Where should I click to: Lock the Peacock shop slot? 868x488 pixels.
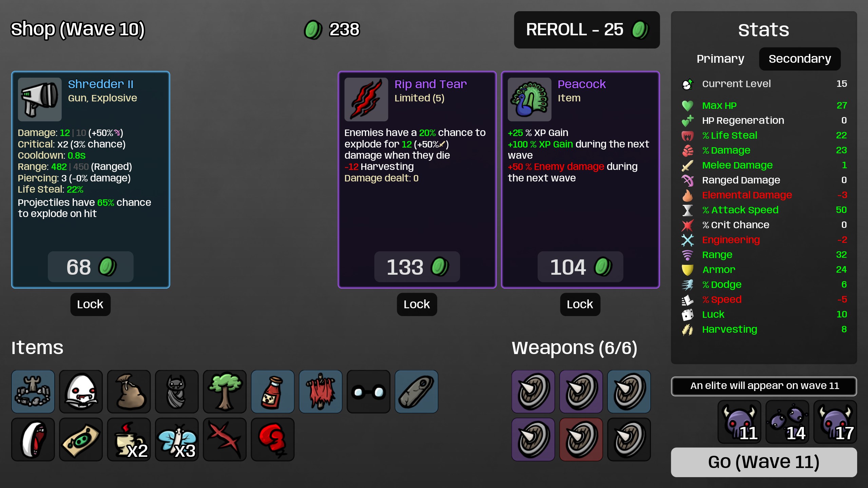(x=580, y=304)
